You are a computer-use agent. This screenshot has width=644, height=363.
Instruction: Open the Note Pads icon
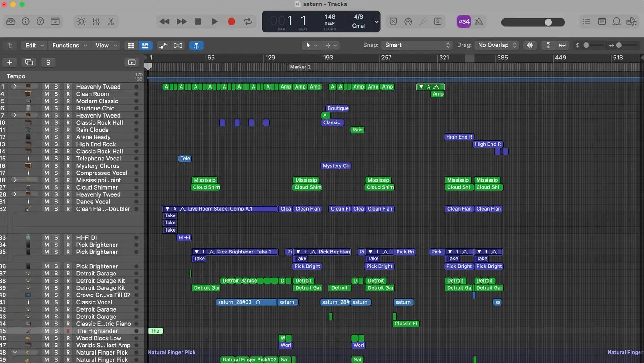click(602, 21)
